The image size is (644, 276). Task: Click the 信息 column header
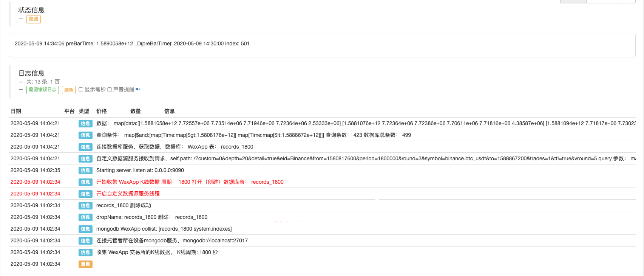[x=170, y=111]
